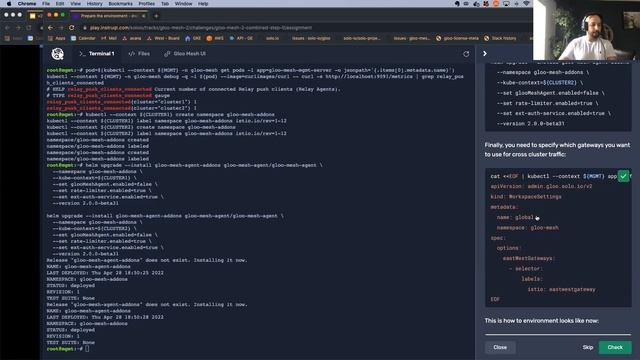This screenshot has width=640, height=360.
Task: Select the 'Prepare the environment' browser tab
Action: coord(109,16)
